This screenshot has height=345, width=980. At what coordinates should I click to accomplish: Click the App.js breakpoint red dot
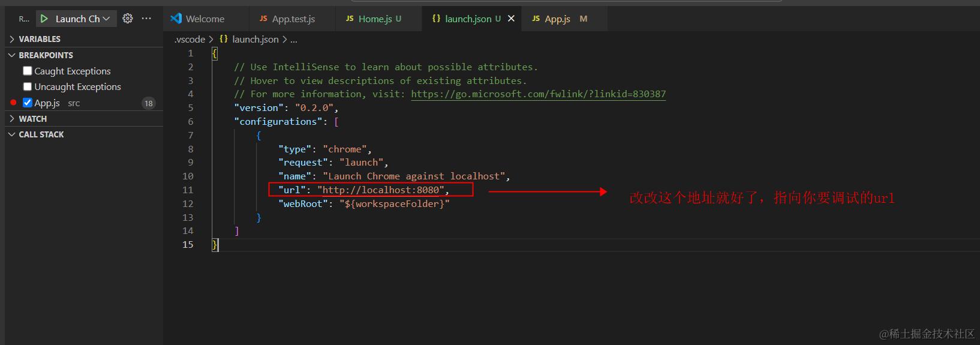pos(13,103)
